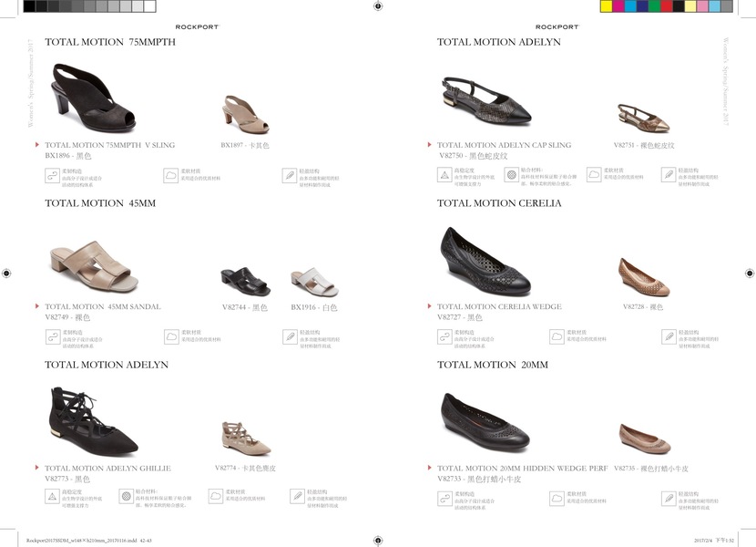Click the stability triangle icon under Adelyn Ghillie
Image resolution: width=756 pixels, height=547 pixels.
tap(52, 496)
